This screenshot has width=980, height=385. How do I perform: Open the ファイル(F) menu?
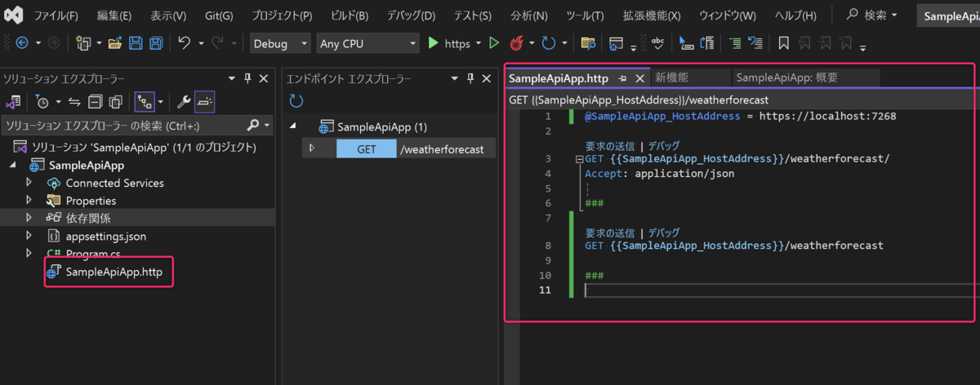click(55, 15)
